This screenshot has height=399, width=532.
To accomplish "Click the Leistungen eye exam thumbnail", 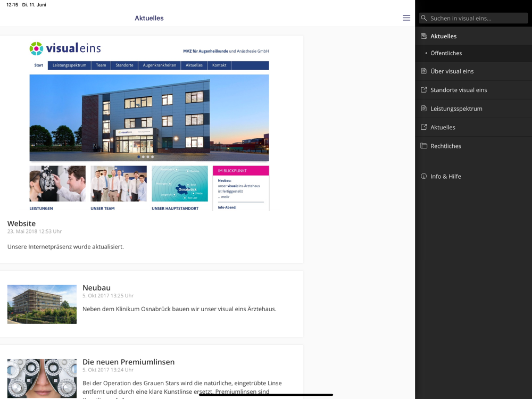I will coord(57,184).
